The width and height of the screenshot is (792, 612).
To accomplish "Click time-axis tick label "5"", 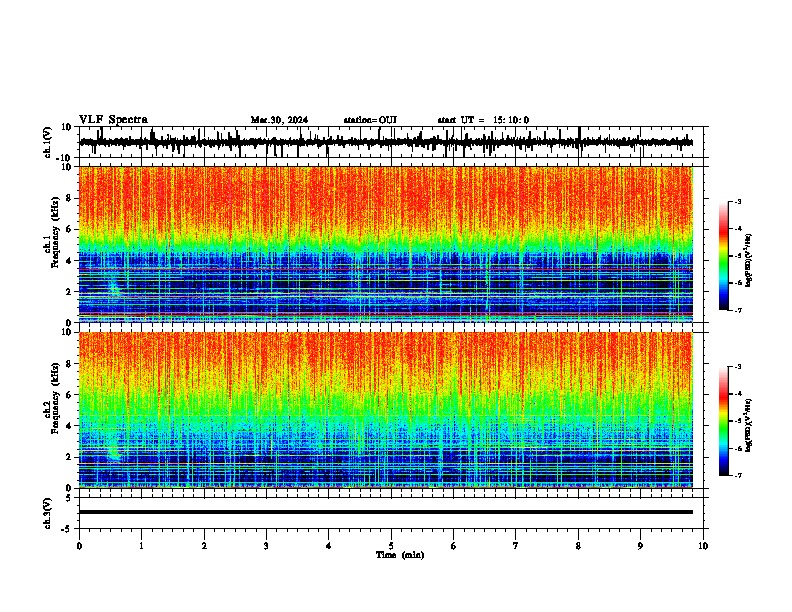I will tap(391, 546).
